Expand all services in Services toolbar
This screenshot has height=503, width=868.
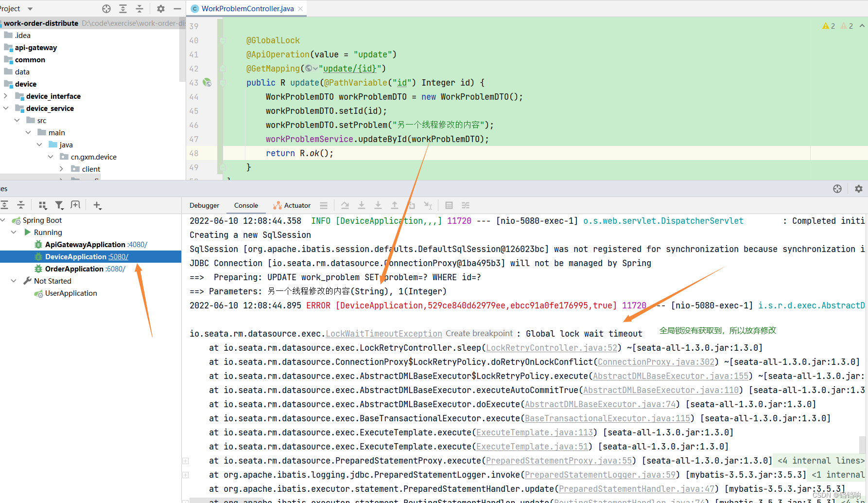tap(4, 205)
